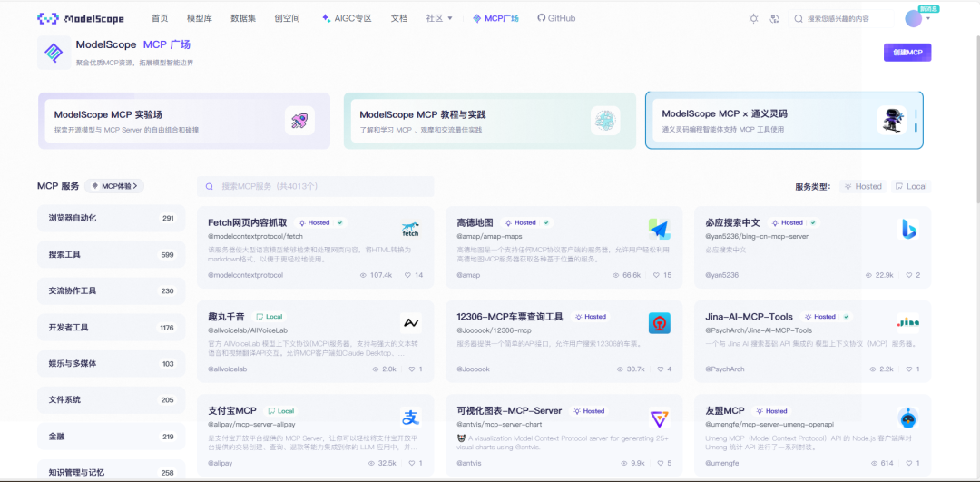
Task: Click the 新消息 notification badge
Action: click(x=929, y=9)
